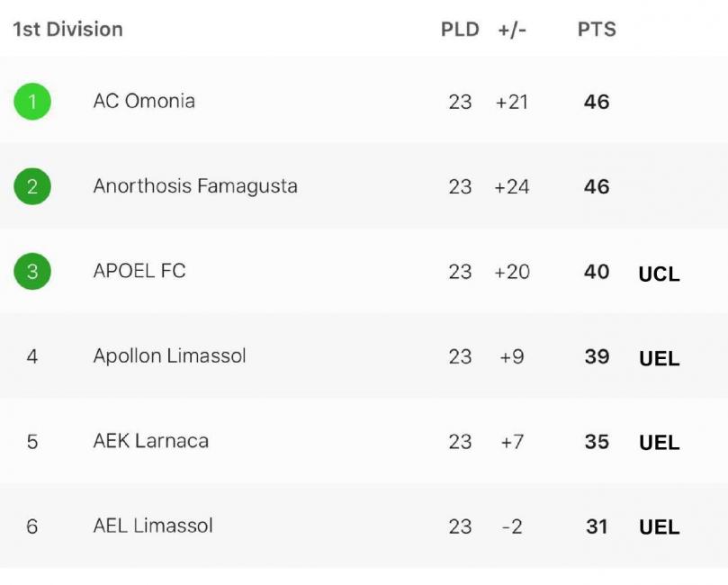Open APOEL FC team entry
The height and width of the screenshot is (585, 728).
139,271
